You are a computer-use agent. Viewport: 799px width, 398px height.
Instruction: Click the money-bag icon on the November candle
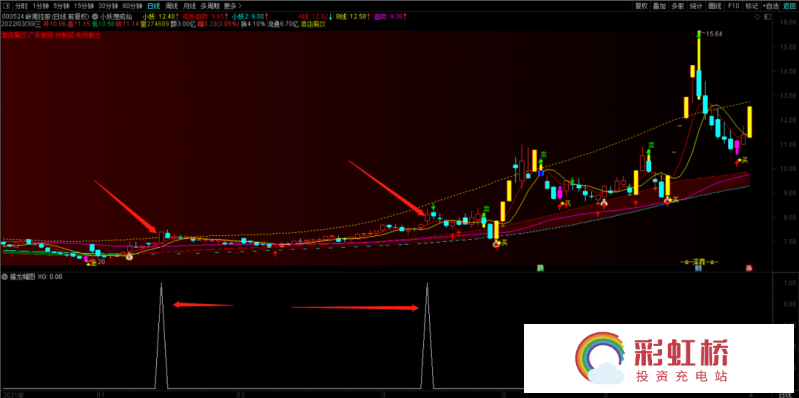tap(129, 256)
